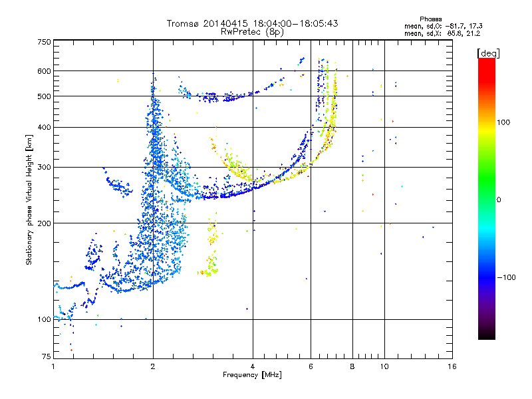532x399 pixels.
Task: Click the x-axis tick label '4'
Action: [x=253, y=366]
